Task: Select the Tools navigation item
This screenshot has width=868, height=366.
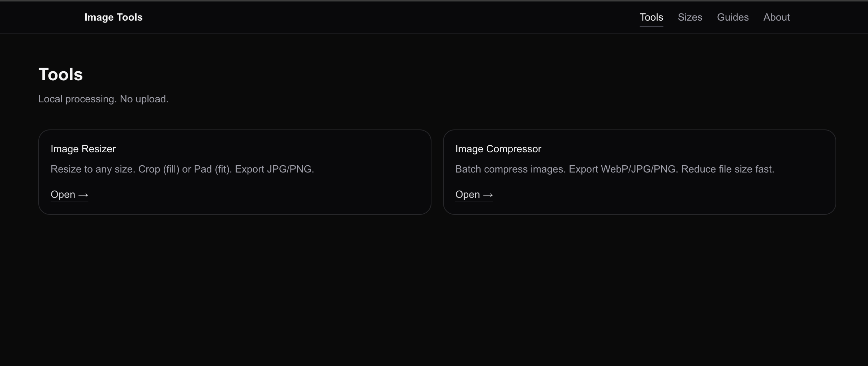Action: pos(651,17)
